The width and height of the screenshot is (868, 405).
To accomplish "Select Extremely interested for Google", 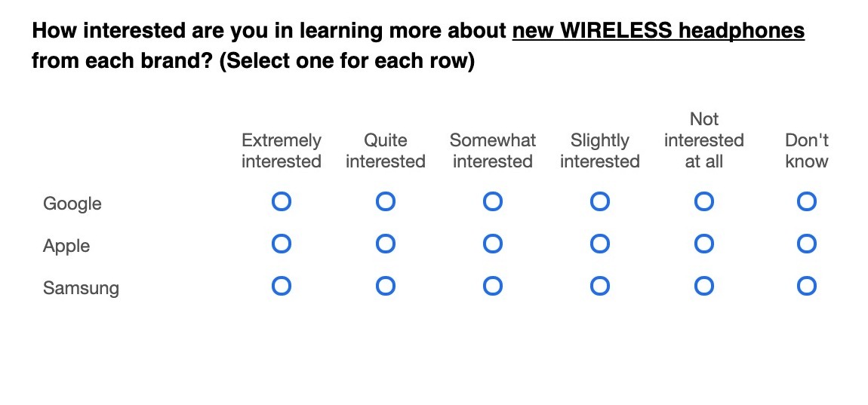I will click(282, 202).
